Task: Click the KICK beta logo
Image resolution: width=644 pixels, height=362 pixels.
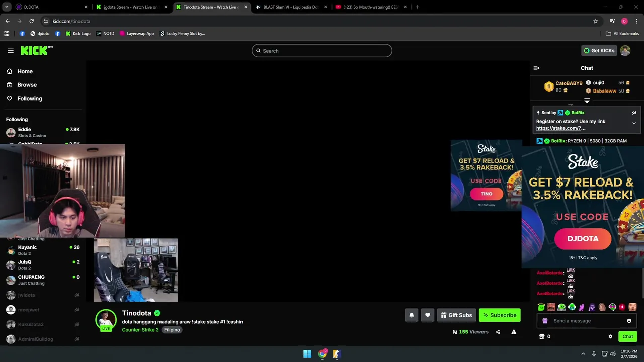Action: coord(37,50)
